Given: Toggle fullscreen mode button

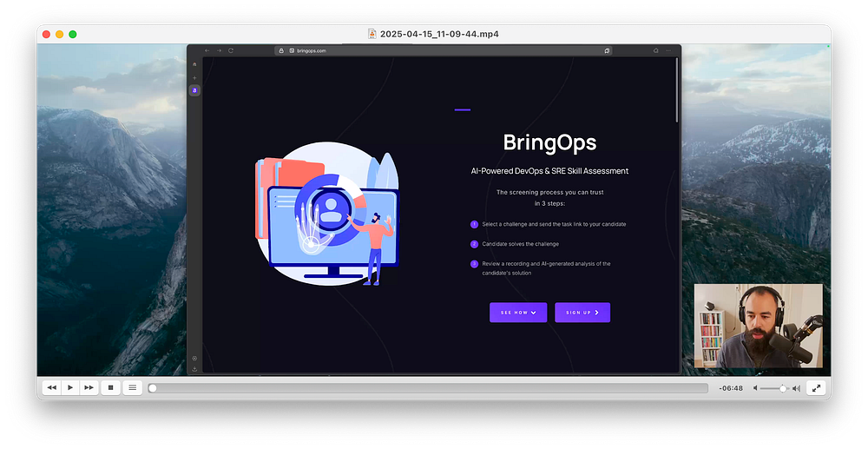Looking at the screenshot, I should (x=816, y=388).
